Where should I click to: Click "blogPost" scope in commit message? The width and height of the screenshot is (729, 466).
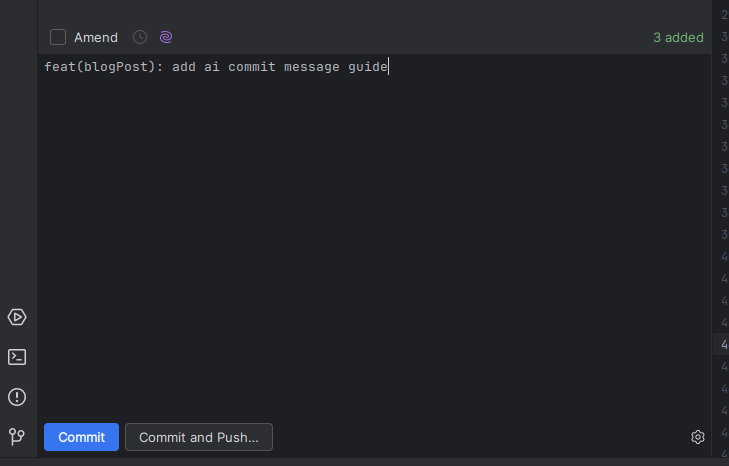click(116, 67)
